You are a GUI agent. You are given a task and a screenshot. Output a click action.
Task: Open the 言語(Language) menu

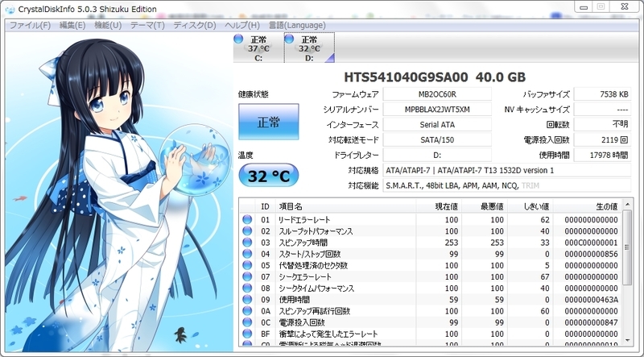[x=297, y=25]
